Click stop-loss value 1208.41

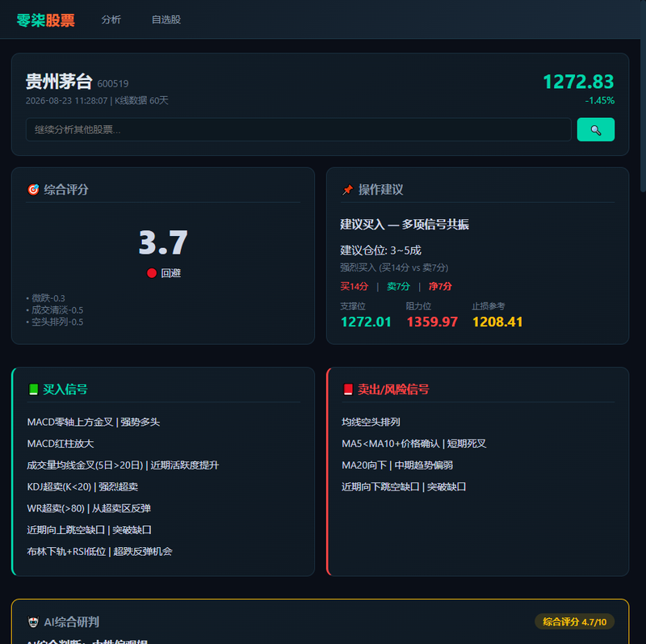pos(497,322)
